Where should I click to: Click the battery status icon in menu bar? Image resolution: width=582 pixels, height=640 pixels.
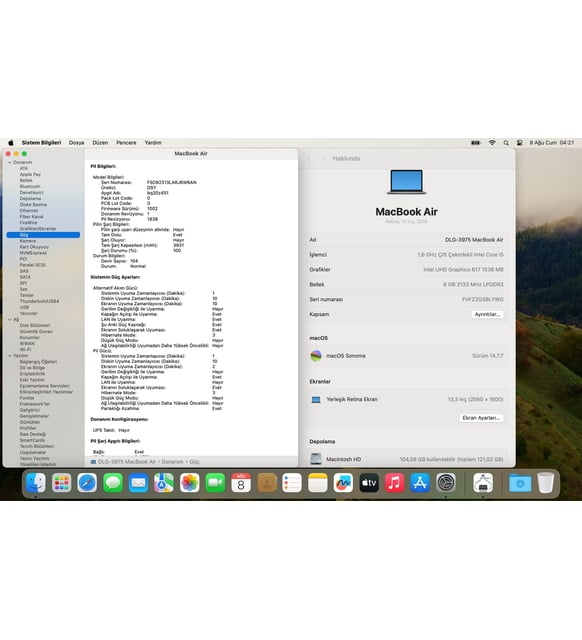[x=475, y=143]
